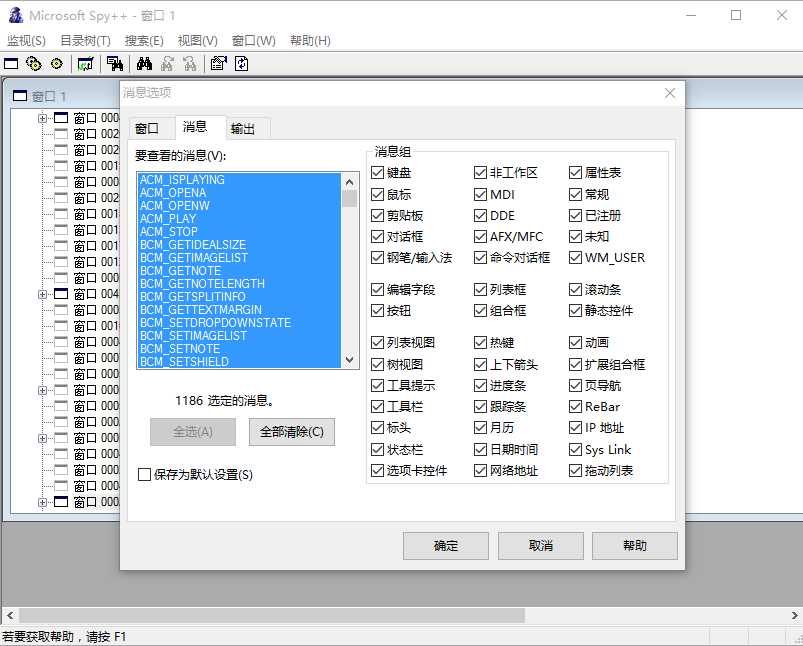This screenshot has height=646, width=803.
Task: Expand the last visible tree node
Action: point(43,502)
